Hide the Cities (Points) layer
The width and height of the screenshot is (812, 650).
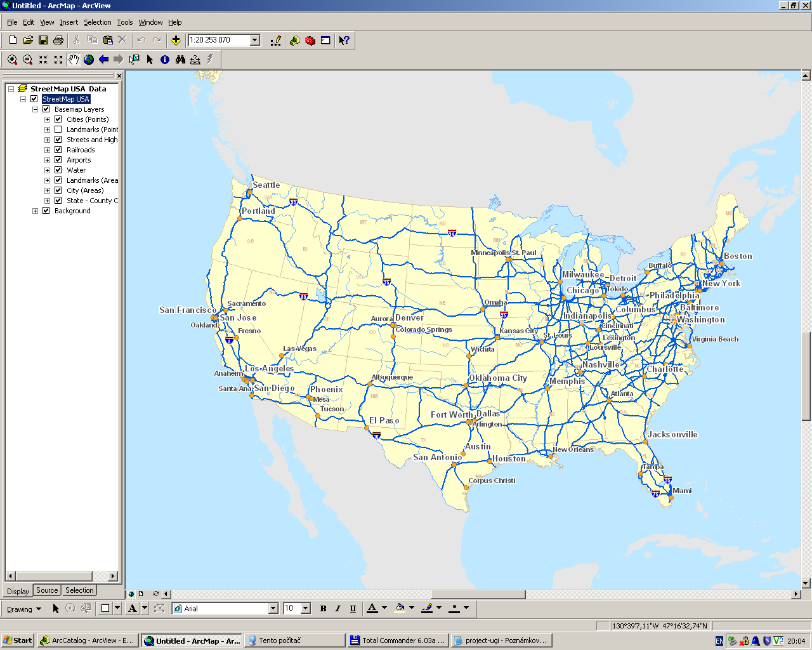point(58,119)
